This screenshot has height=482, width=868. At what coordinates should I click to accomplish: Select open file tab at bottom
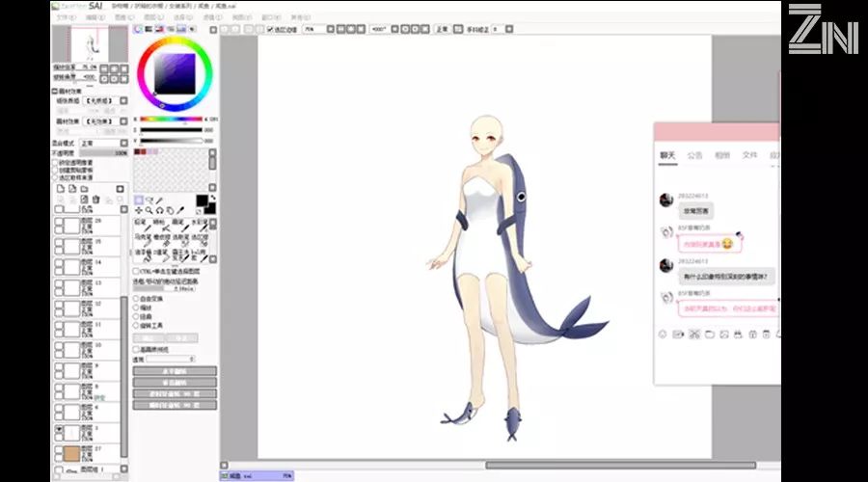coord(257,476)
